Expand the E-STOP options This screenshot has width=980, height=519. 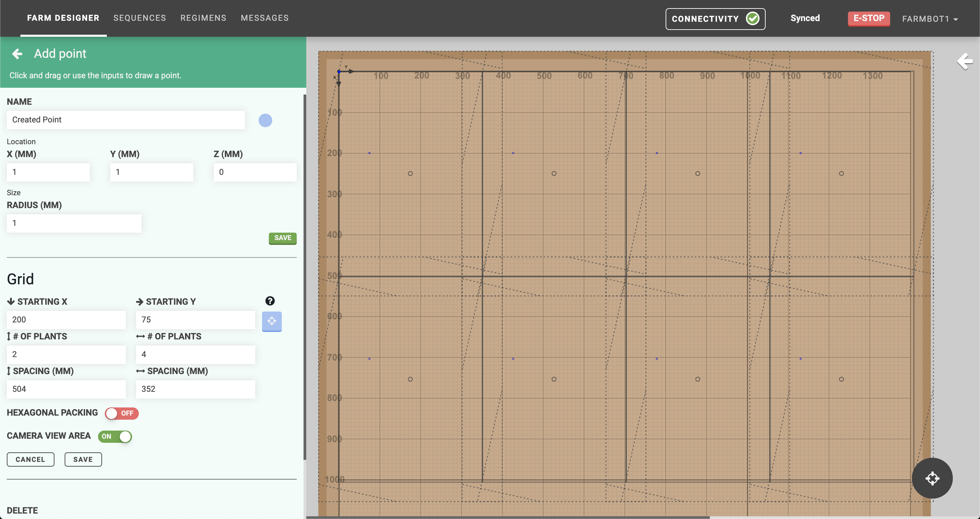pyautogui.click(x=869, y=18)
